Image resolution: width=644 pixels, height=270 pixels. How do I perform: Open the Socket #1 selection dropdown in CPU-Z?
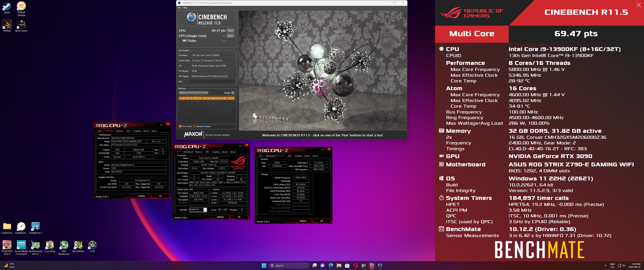point(198,210)
